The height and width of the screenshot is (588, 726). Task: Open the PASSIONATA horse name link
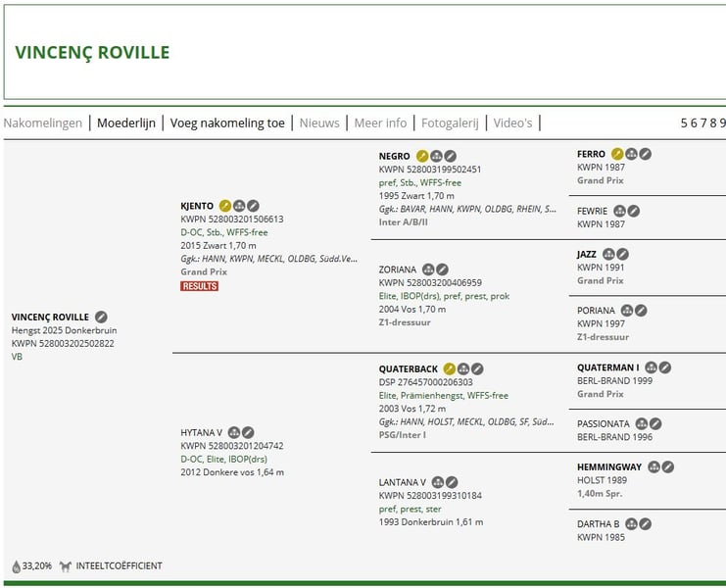point(604,424)
